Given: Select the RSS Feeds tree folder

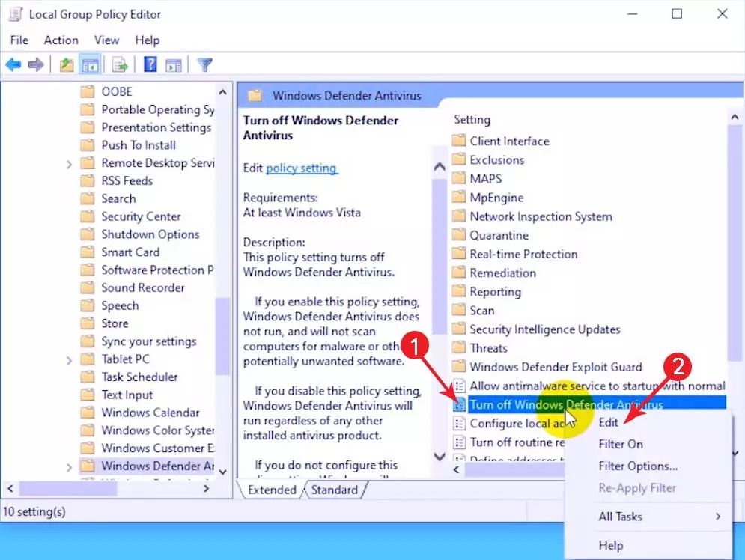Looking at the screenshot, I should (127, 180).
